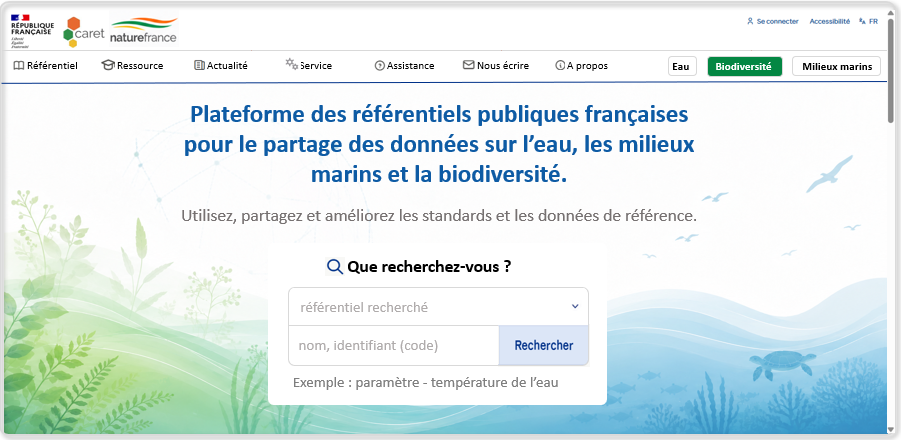Click the newspaper icon beside Actualité
901x440 pixels.
click(x=199, y=65)
